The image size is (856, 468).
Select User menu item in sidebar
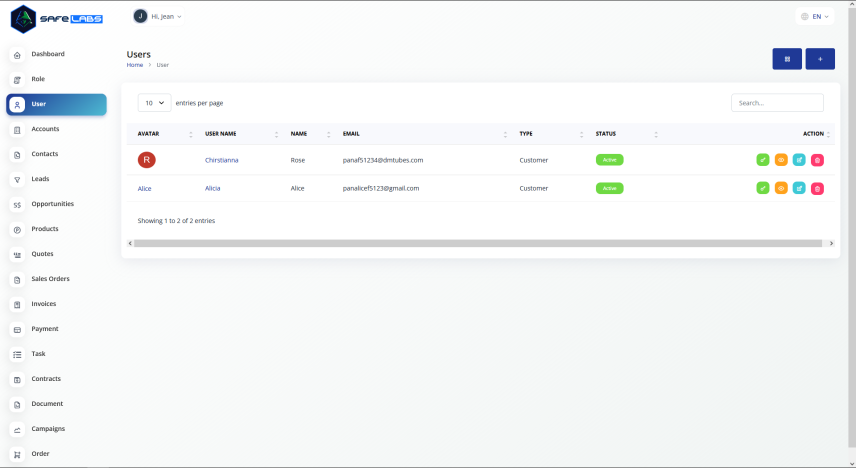coord(56,104)
